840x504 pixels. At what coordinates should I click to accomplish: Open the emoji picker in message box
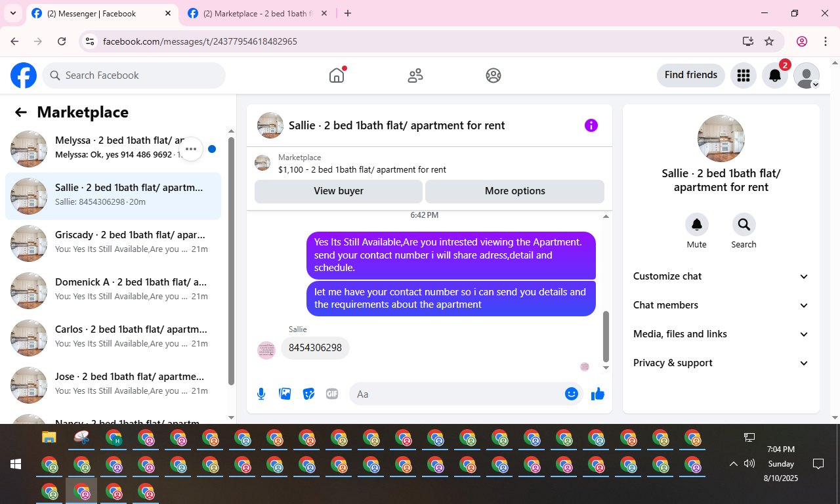(x=572, y=394)
